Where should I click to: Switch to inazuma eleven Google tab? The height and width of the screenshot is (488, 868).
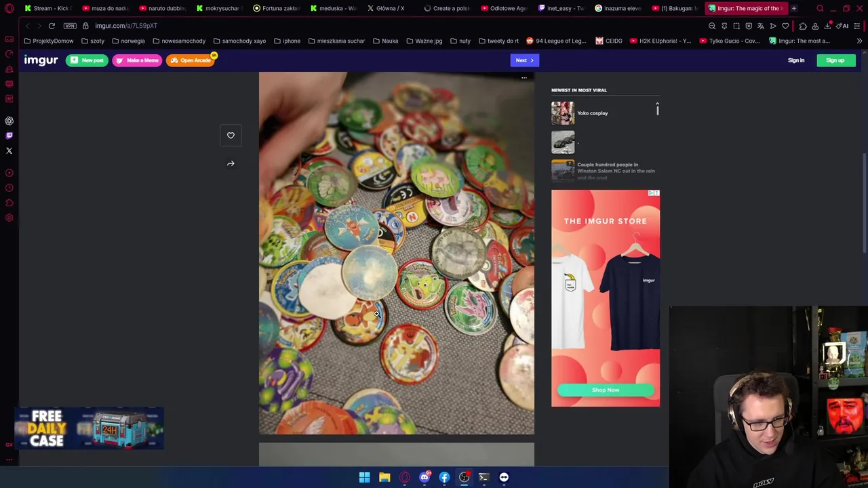pos(618,8)
